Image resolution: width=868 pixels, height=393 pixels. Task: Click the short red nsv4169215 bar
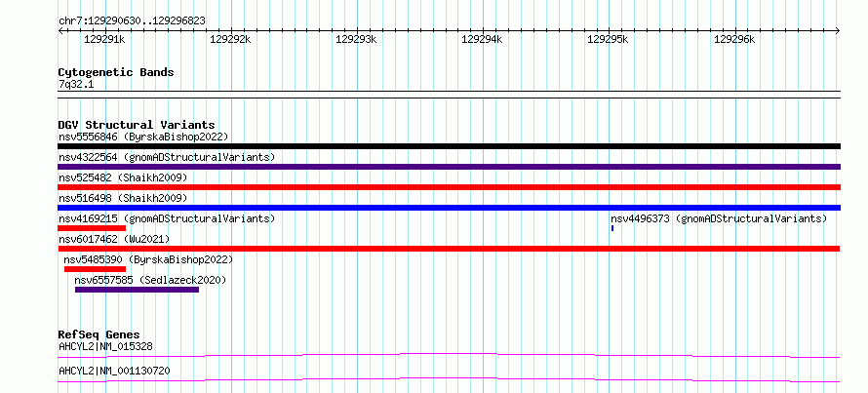click(92, 228)
